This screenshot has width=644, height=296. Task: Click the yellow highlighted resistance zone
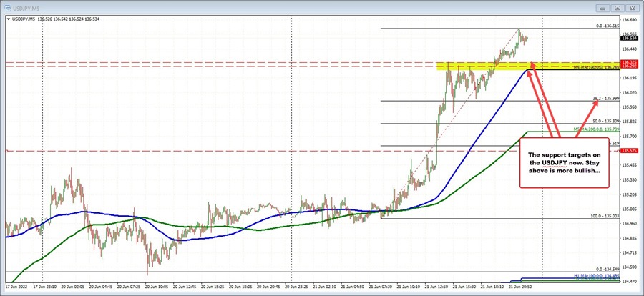point(528,66)
